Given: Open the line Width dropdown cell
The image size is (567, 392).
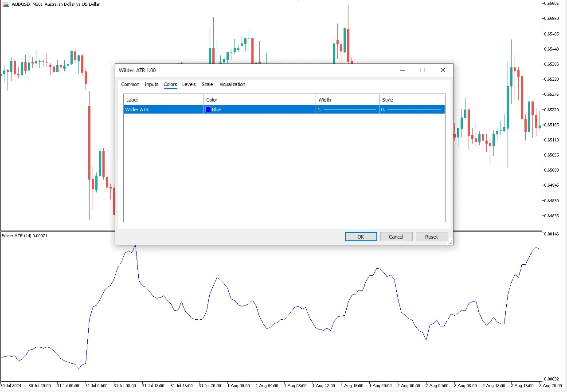Looking at the screenshot, I should [348, 110].
